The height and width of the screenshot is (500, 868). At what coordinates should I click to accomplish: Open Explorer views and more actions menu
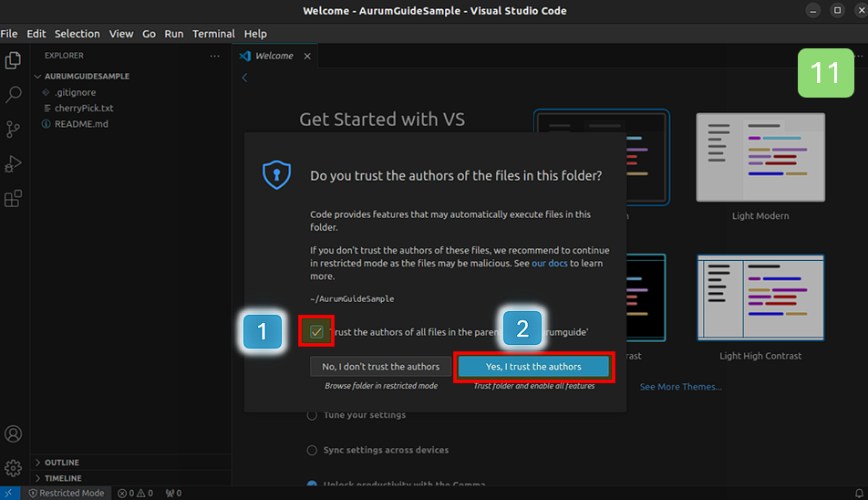(215, 56)
